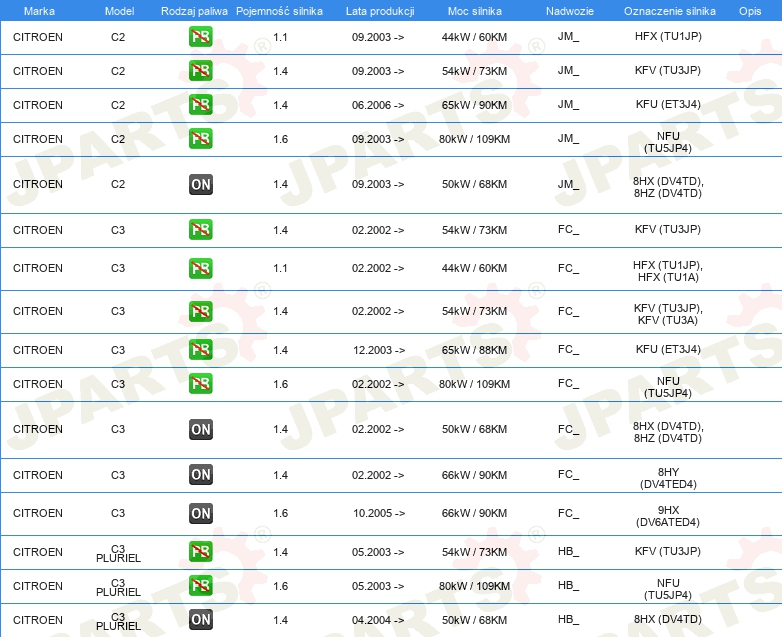Image resolution: width=782 pixels, height=637 pixels.
Task: Click the Oznaczenie silnika column header
Action: 669,11
